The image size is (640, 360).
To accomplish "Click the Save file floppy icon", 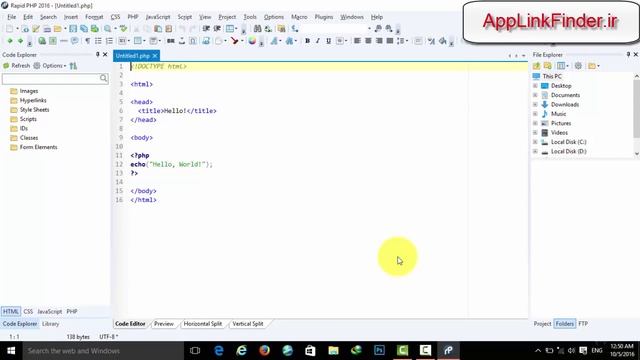I will click(x=73, y=29).
